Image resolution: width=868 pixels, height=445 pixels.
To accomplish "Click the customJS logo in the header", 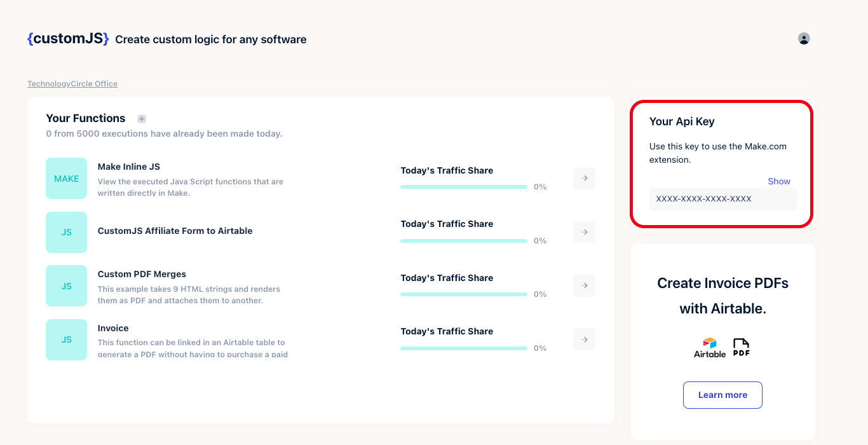I will tap(68, 39).
